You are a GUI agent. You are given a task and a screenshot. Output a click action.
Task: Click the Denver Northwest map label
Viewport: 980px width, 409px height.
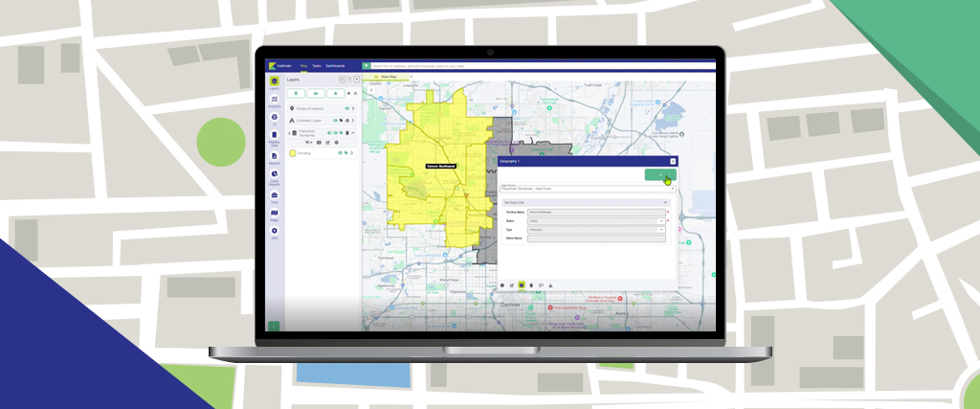pyautogui.click(x=441, y=167)
